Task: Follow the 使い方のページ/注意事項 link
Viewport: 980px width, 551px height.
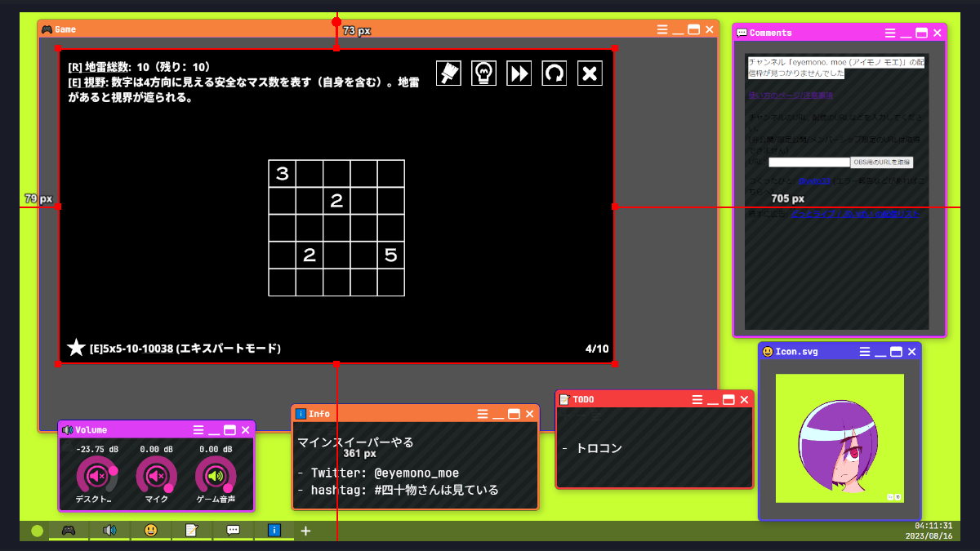Action: 791,96
